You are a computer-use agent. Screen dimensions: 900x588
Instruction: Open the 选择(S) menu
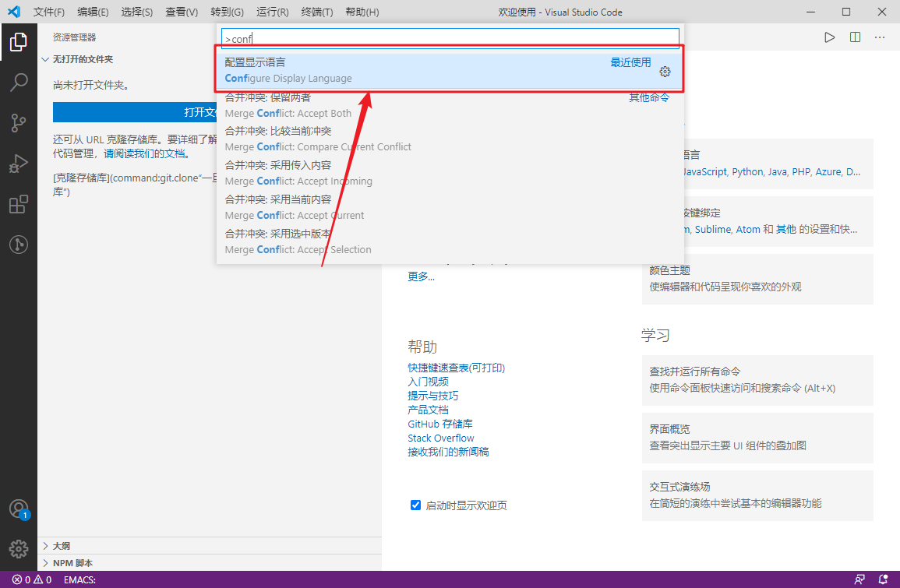[137, 12]
